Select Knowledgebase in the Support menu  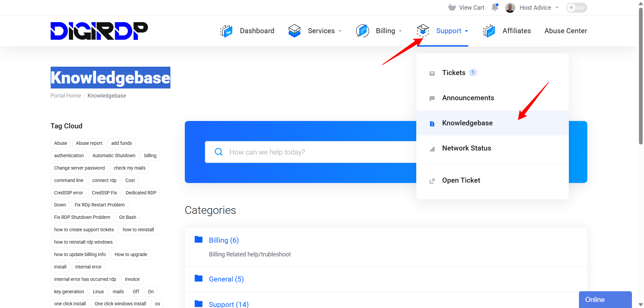coord(492,123)
